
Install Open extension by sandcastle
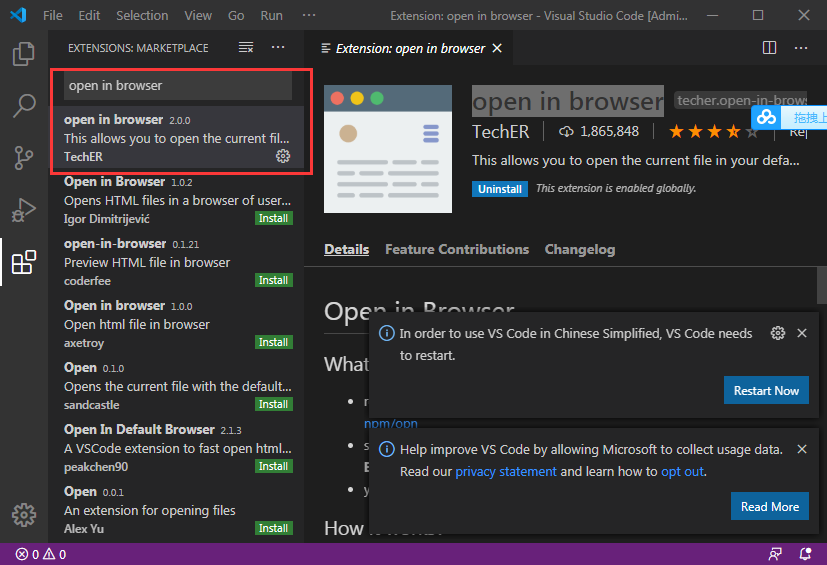pos(273,404)
